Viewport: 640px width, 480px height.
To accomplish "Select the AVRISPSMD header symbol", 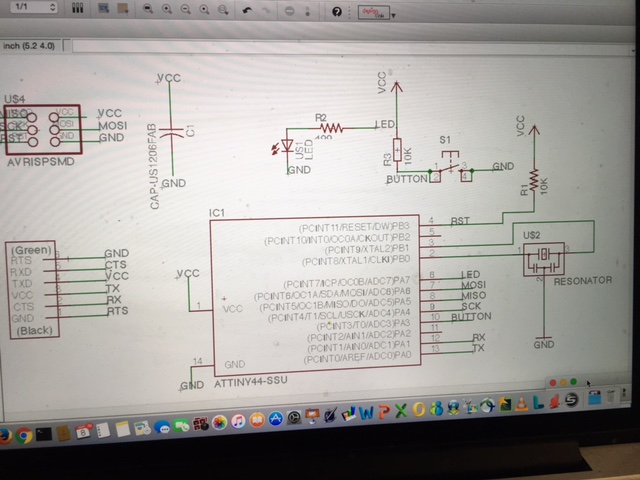I will pyautogui.click(x=43, y=129).
